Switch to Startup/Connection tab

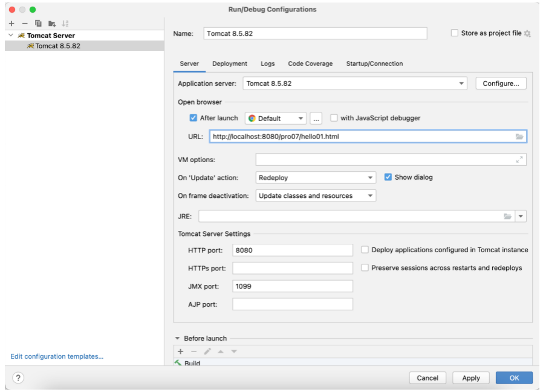(374, 64)
